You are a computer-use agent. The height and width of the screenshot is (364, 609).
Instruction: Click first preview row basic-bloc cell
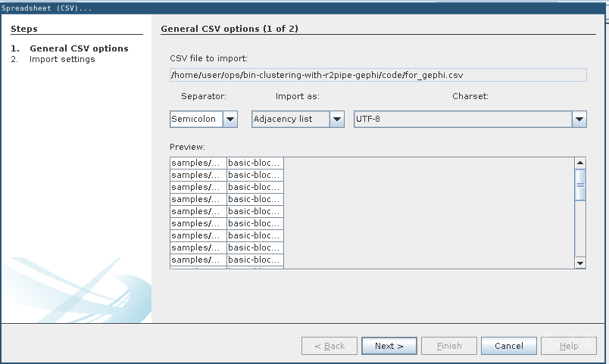(x=255, y=163)
